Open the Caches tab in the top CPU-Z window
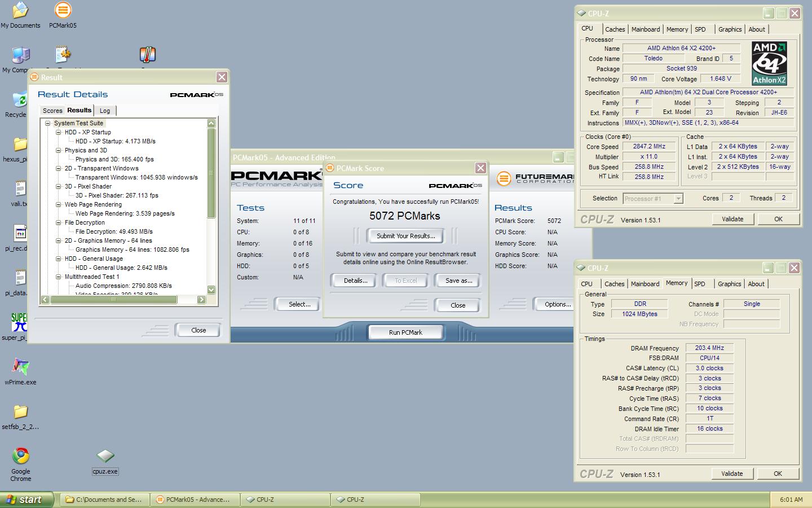The height and width of the screenshot is (508, 812). pyautogui.click(x=615, y=29)
